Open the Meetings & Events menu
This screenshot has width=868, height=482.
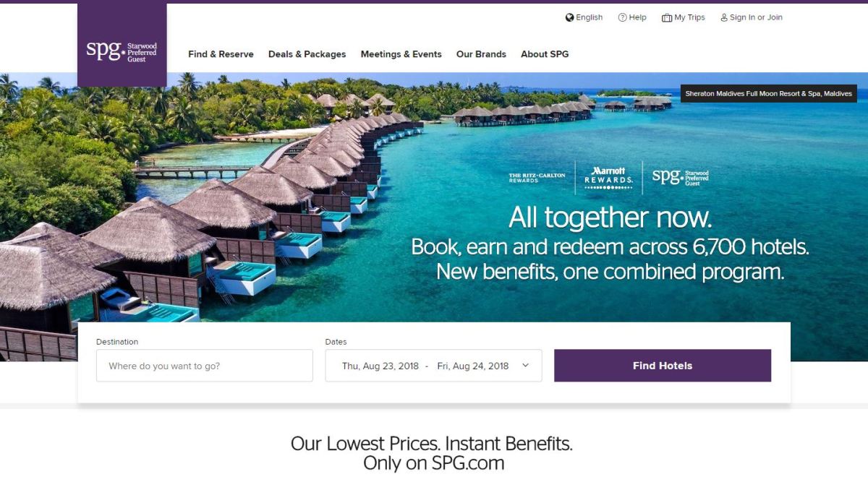[401, 54]
